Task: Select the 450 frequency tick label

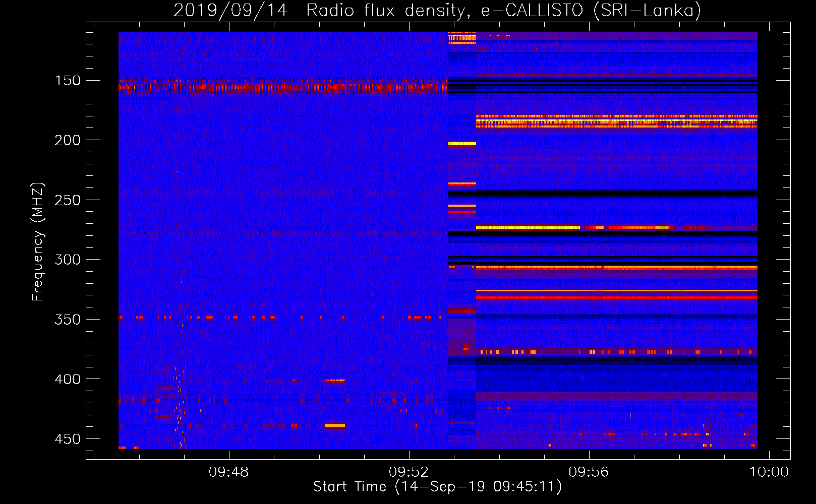Action: coord(68,439)
